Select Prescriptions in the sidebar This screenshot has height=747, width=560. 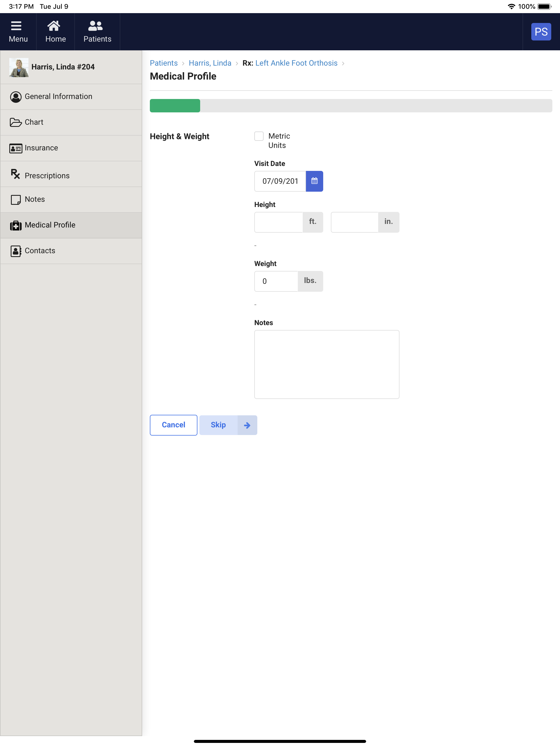(x=71, y=174)
